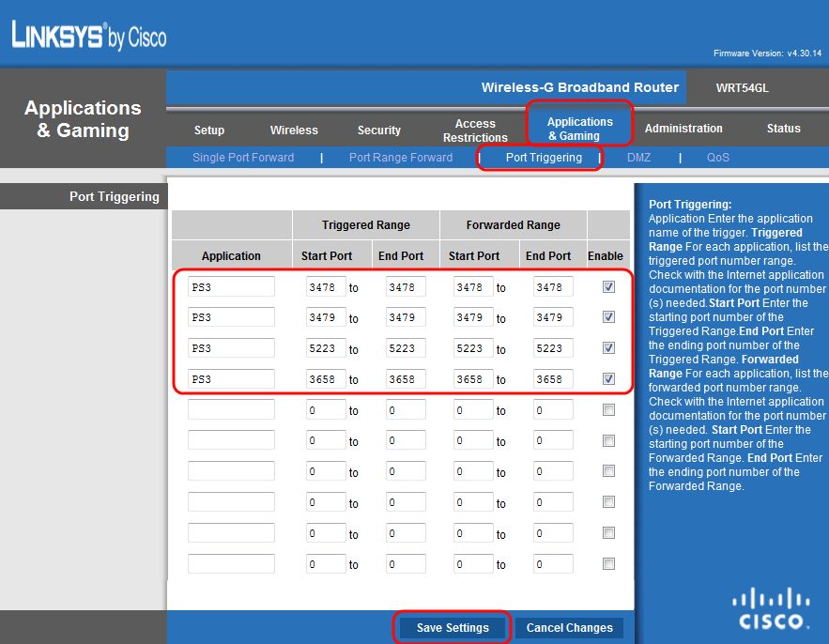Open Single Port Forward sub-tab
Viewport: 829px width, 644px height.
243,158
